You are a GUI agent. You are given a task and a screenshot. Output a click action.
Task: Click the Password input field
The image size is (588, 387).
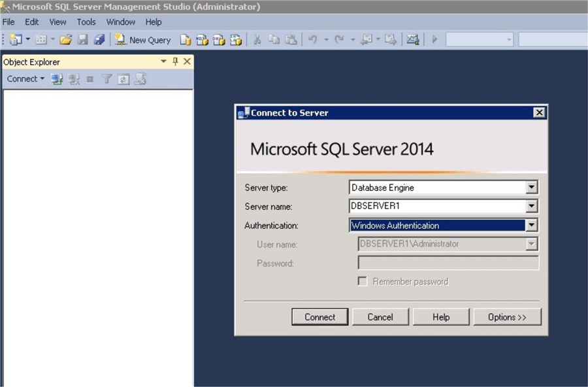448,263
